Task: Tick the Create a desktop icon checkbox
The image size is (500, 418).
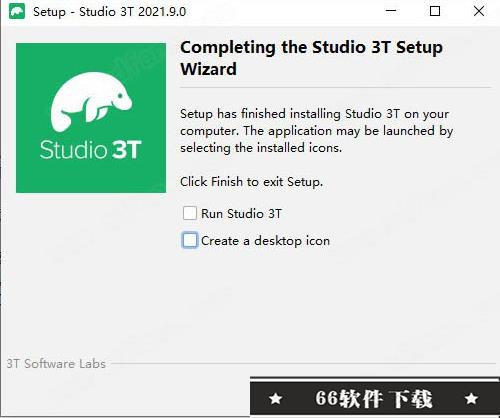Action: pos(190,240)
